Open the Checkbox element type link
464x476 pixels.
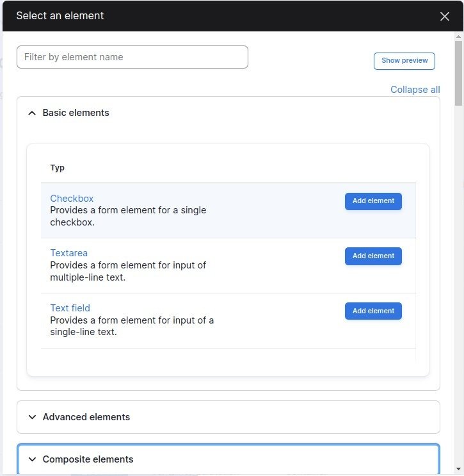(72, 199)
